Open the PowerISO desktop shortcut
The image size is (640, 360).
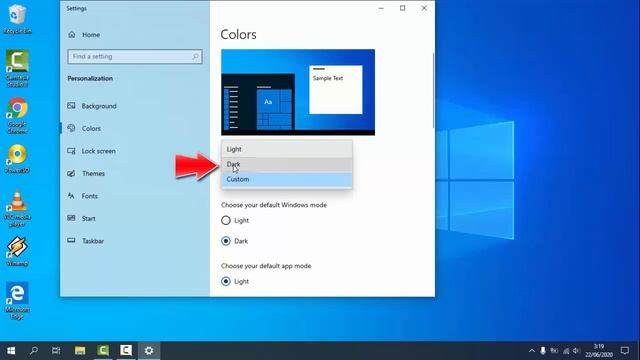pos(17,158)
